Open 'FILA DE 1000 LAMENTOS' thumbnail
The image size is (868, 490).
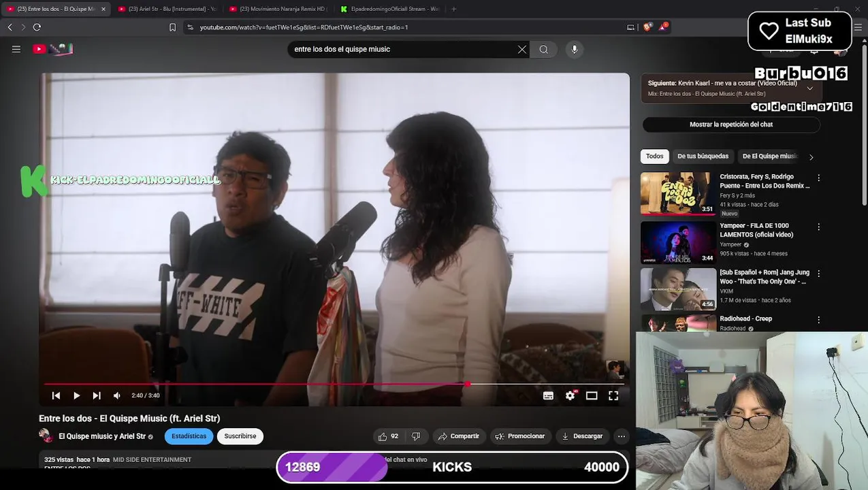tap(678, 242)
